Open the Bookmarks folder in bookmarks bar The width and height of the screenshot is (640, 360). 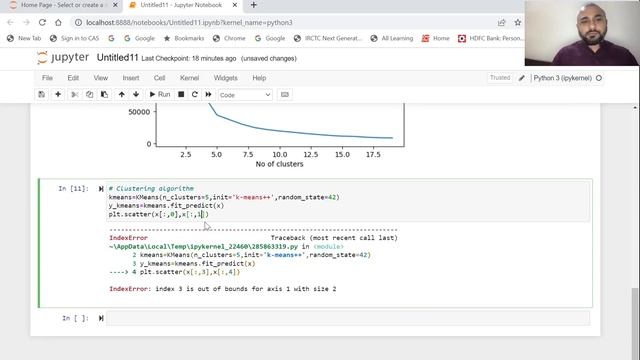click(x=184, y=38)
